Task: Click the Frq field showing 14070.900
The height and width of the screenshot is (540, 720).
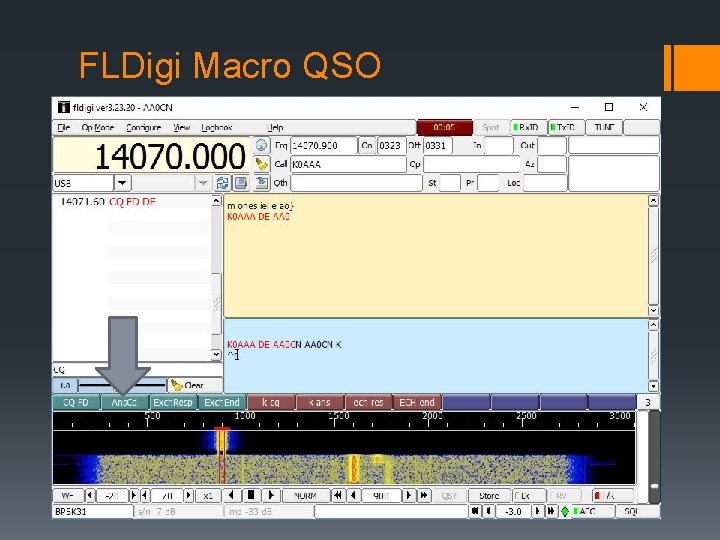Action: [x=323, y=146]
